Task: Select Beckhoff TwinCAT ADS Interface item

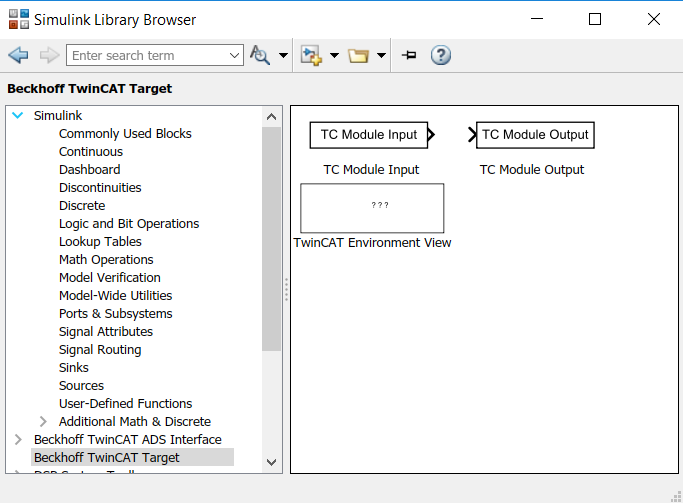Action: tap(128, 439)
